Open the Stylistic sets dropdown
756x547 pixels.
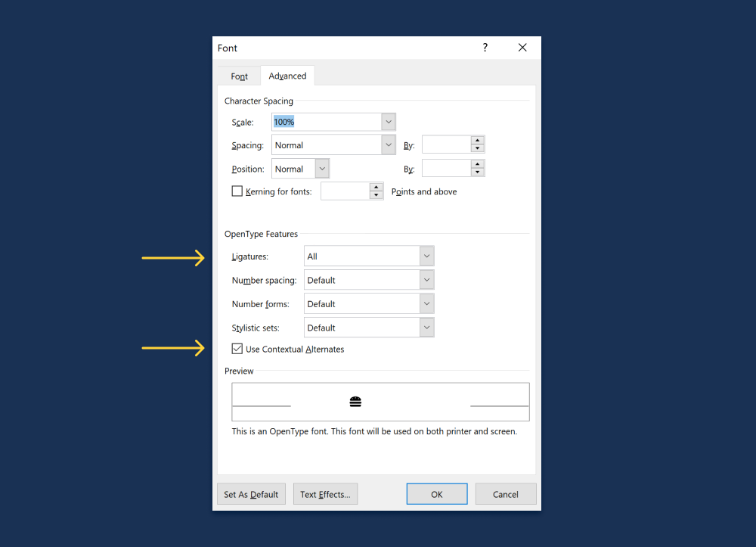(x=427, y=327)
